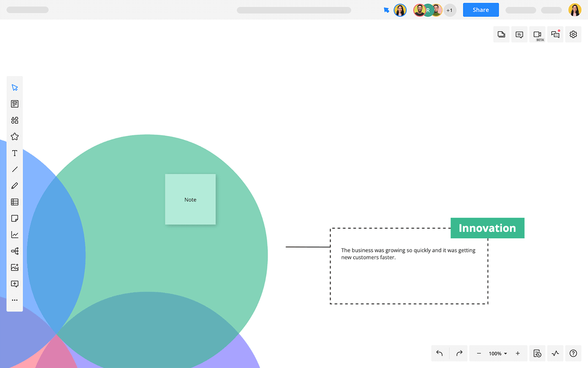Insert a table with table tool
This screenshot has height=368, width=588.
coord(15,202)
